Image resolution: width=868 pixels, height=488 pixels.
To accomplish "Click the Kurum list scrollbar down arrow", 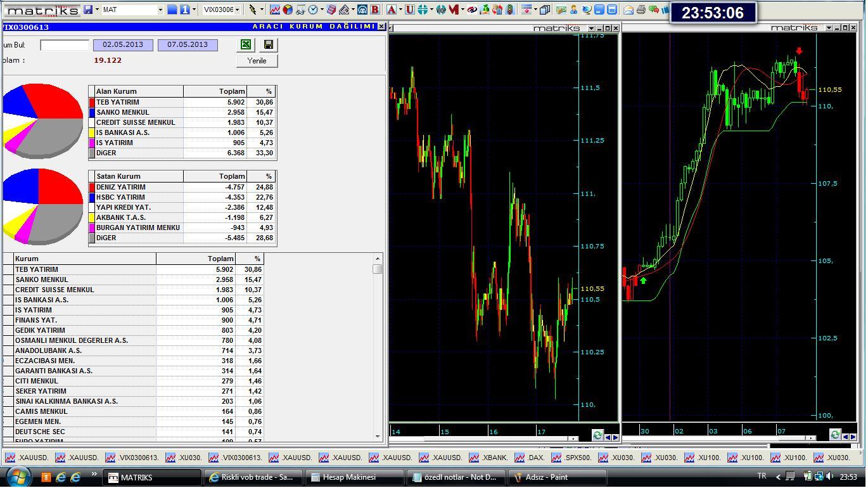I will point(378,435).
